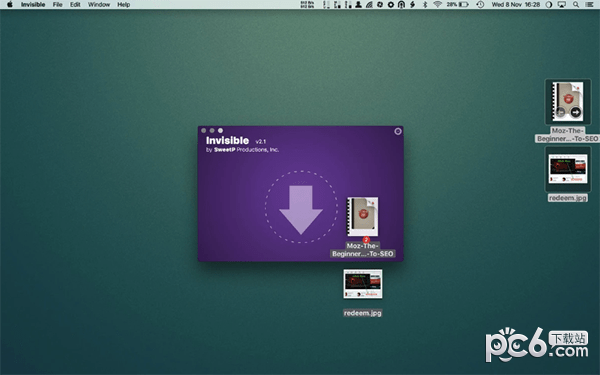Click the dragged redeem.jpg image below the Invisible window
The width and height of the screenshot is (600, 375).
(x=363, y=284)
